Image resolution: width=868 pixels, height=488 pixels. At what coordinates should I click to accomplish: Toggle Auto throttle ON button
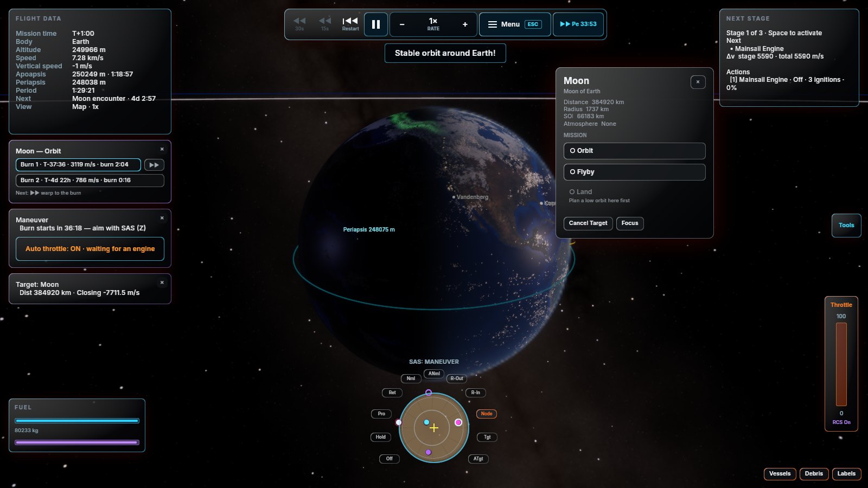90,249
